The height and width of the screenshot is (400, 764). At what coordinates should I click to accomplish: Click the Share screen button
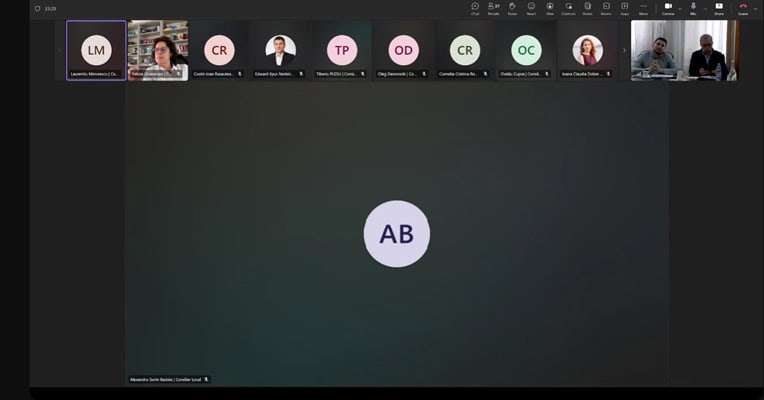[x=718, y=8]
